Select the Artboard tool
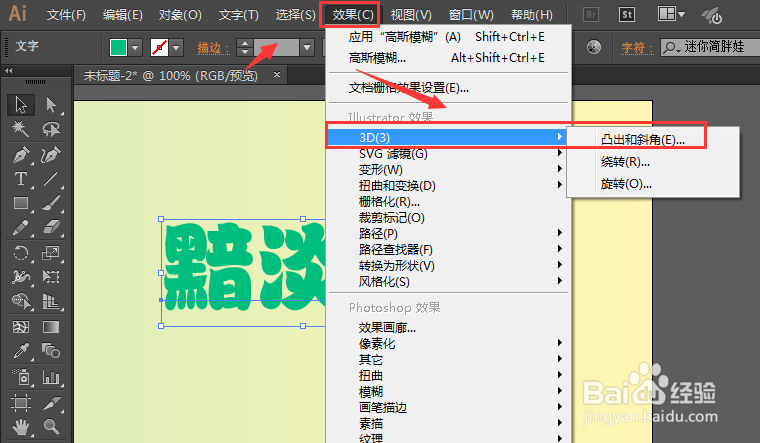The image size is (760, 443). click(x=21, y=403)
